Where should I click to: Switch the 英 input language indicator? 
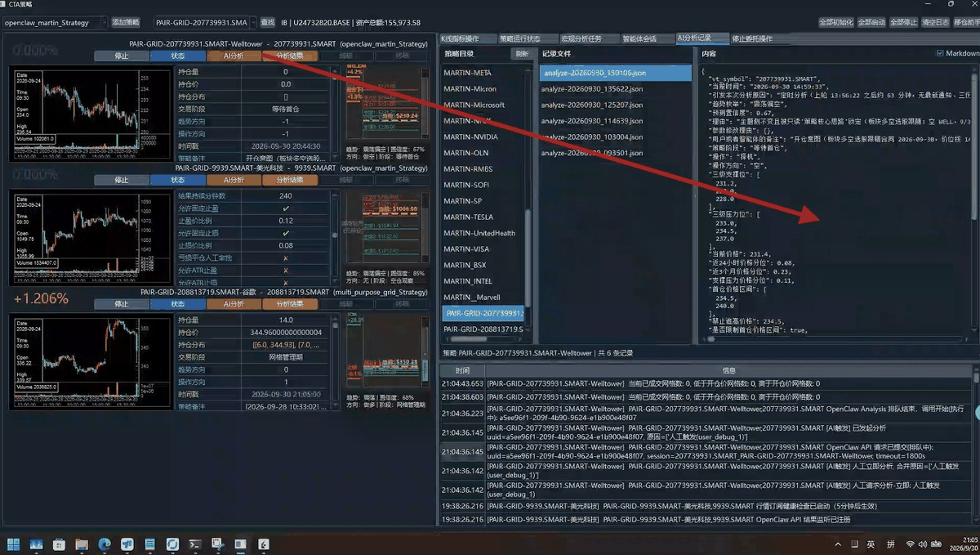[x=871, y=544]
